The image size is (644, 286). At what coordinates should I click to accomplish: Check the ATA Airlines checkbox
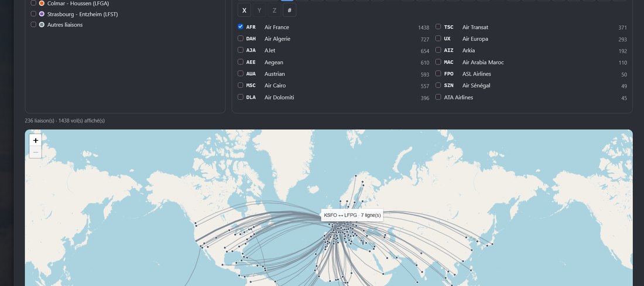439,97
